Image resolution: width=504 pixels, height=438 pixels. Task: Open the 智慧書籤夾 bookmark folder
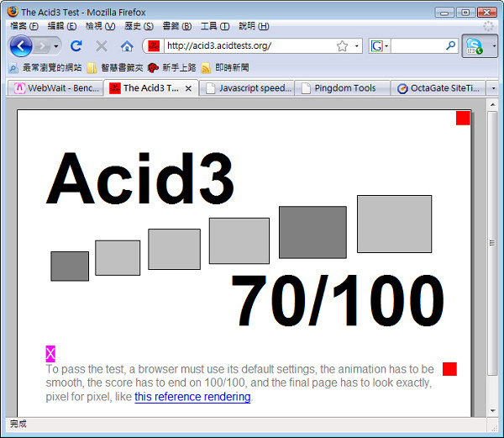115,67
